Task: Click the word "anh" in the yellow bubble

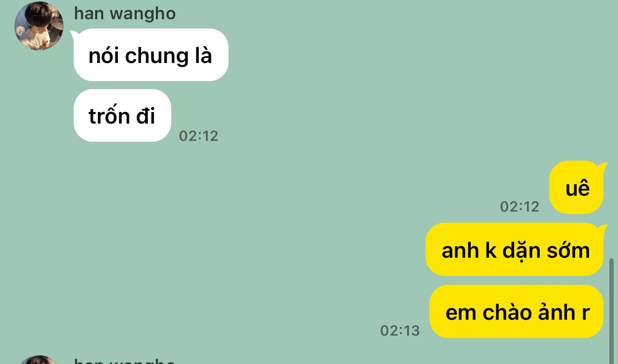Action: coord(460,251)
